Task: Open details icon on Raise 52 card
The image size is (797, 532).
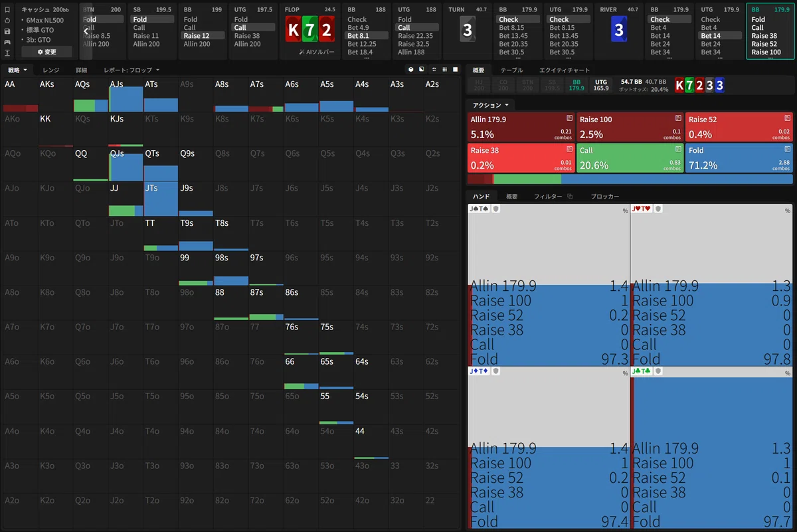Action: [787, 118]
